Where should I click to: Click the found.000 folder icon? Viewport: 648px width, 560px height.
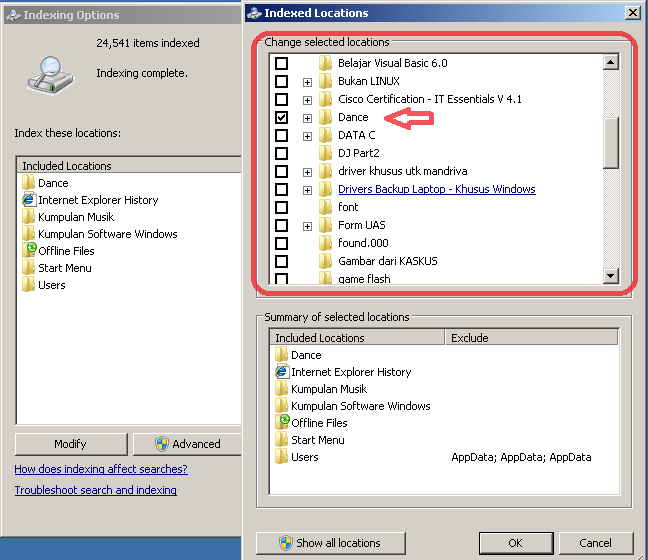pos(326,243)
